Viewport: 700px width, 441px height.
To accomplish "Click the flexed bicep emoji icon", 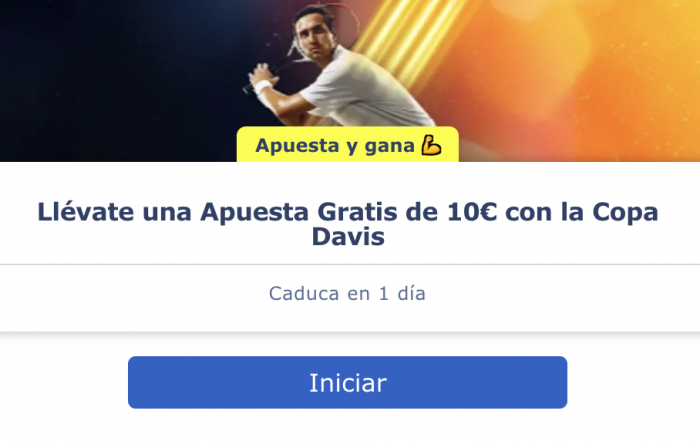I will point(431,146).
